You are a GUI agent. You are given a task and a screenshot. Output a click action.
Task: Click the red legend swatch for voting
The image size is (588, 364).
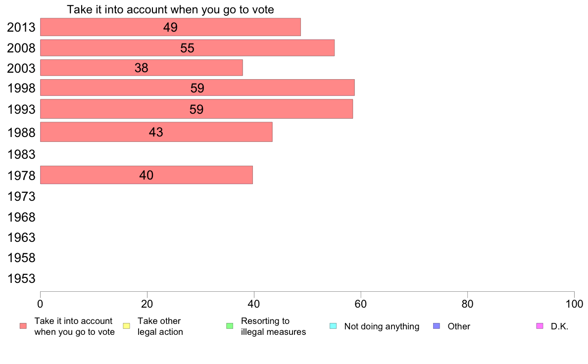(x=23, y=326)
